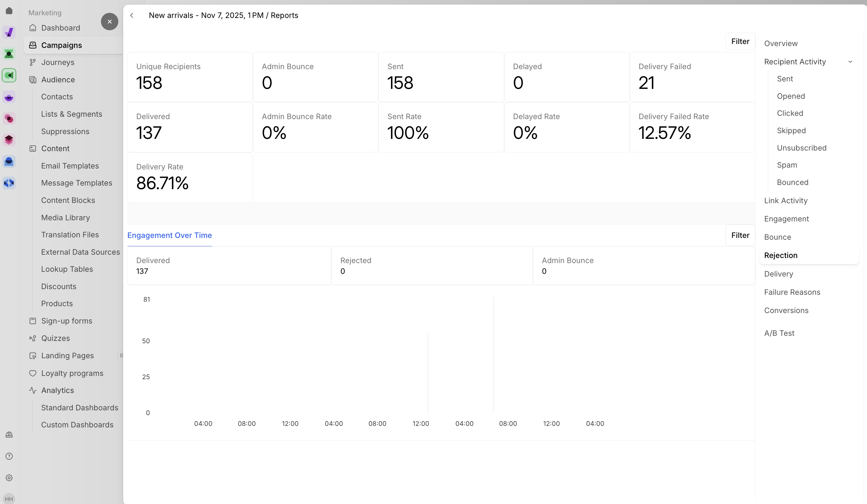Open settings gear icon at bottom left
The width and height of the screenshot is (867, 504).
click(x=9, y=478)
